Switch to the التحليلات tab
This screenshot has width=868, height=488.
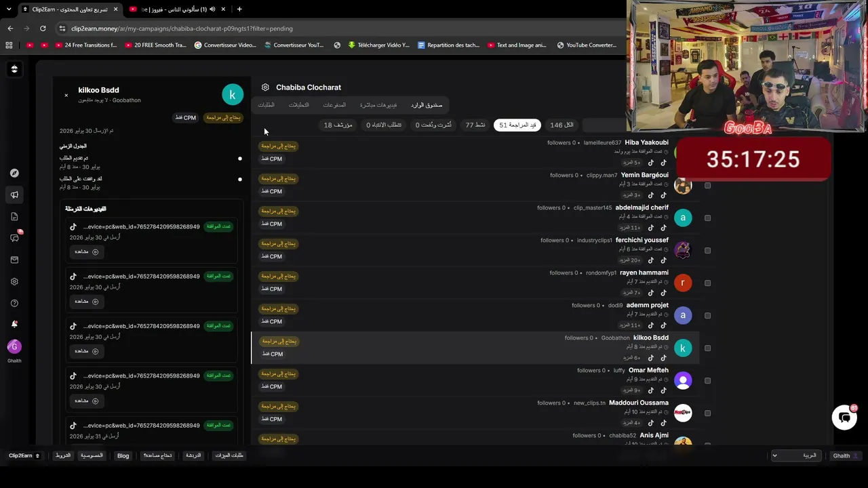[x=298, y=105]
